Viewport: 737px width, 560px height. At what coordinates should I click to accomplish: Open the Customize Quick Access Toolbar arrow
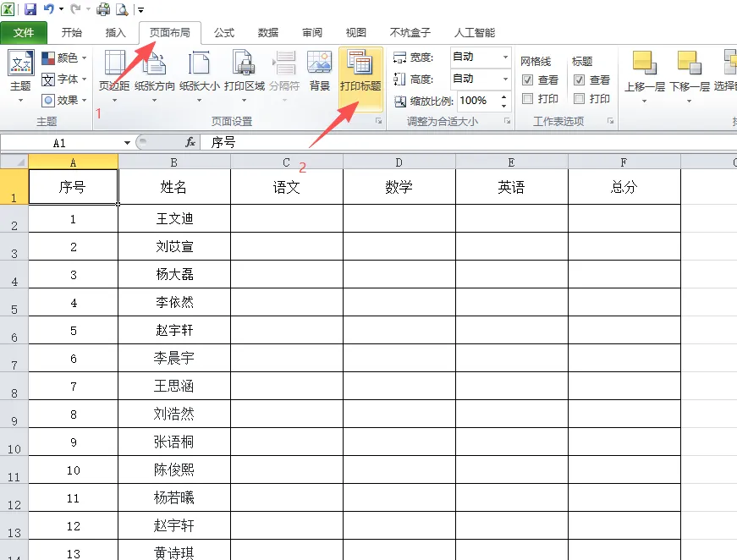(x=140, y=9)
